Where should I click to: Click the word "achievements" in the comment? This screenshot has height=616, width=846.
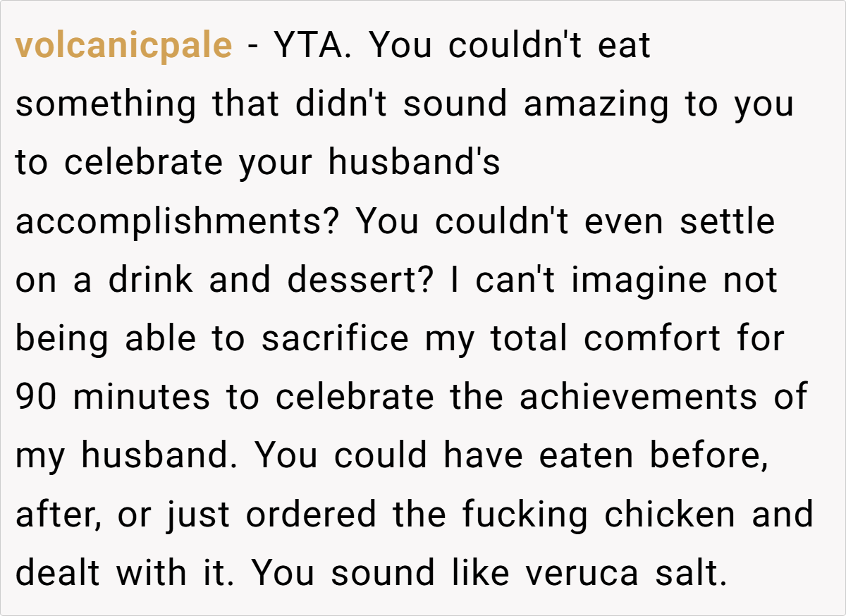(x=638, y=398)
